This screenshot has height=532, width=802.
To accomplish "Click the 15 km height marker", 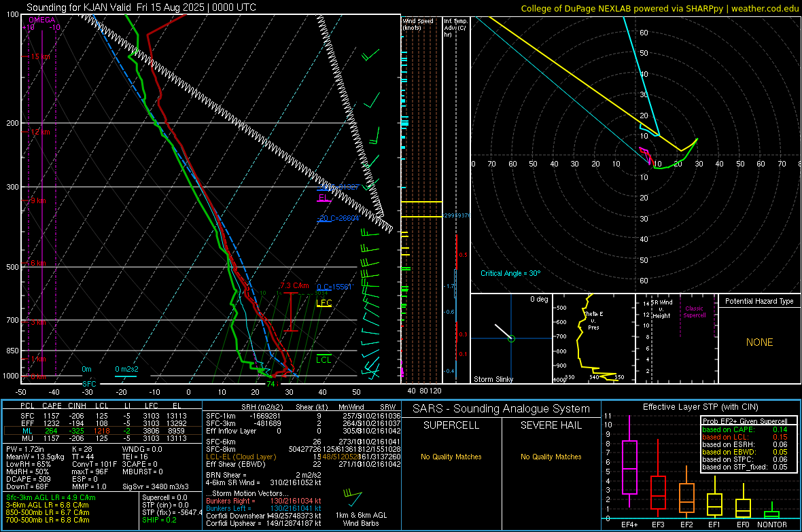I will coord(40,57).
